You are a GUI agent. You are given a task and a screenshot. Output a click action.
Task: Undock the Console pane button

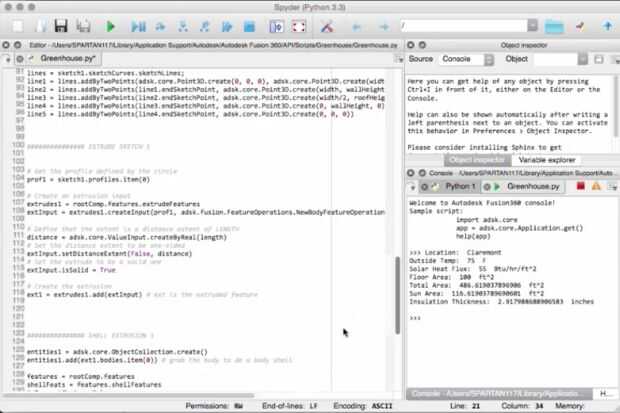pyautogui.click(x=422, y=173)
